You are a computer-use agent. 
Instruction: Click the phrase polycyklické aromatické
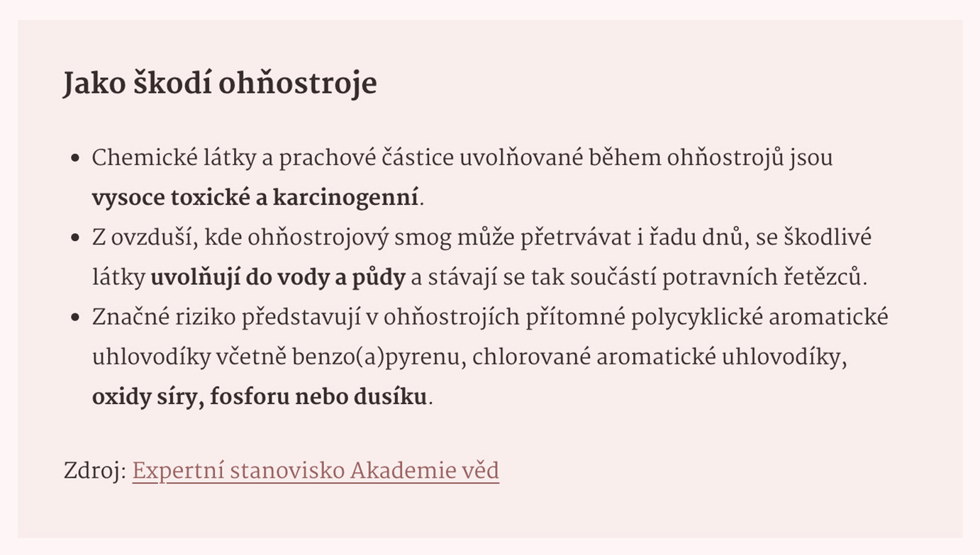point(759,317)
